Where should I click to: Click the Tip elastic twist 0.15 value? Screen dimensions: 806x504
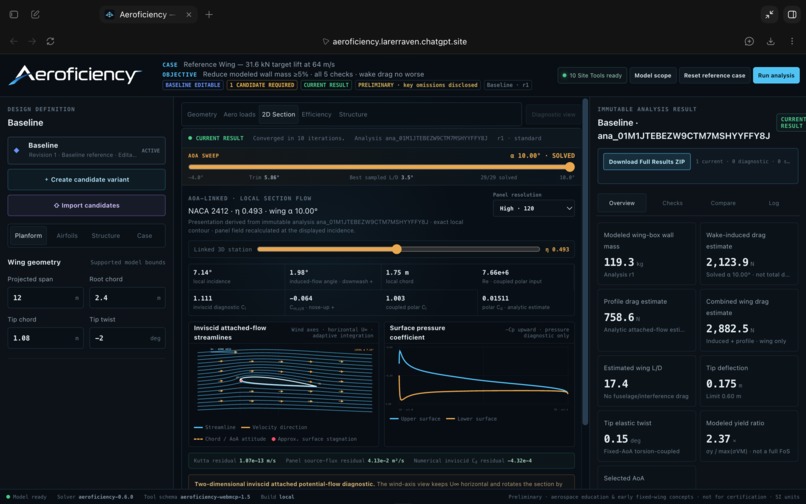coord(616,439)
